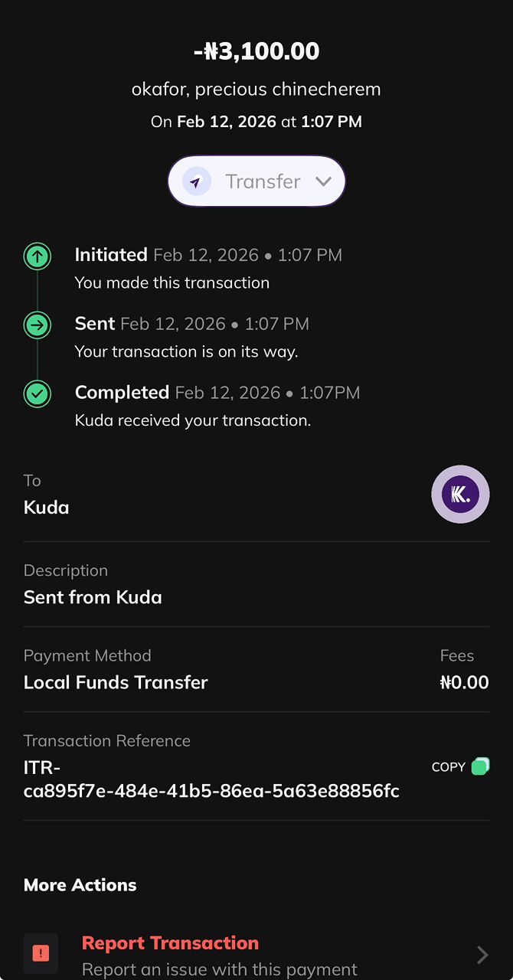Click the Completed checkmark status icon

38,394
